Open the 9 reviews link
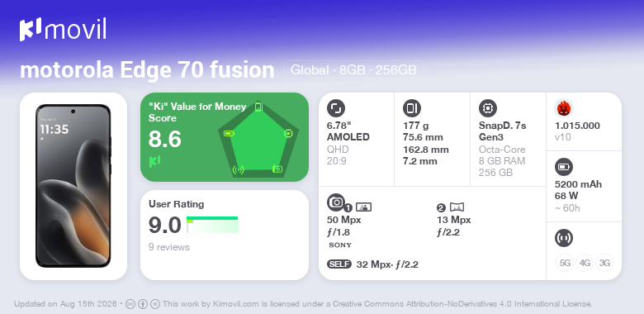Image resolution: width=644 pixels, height=314 pixels. click(168, 247)
